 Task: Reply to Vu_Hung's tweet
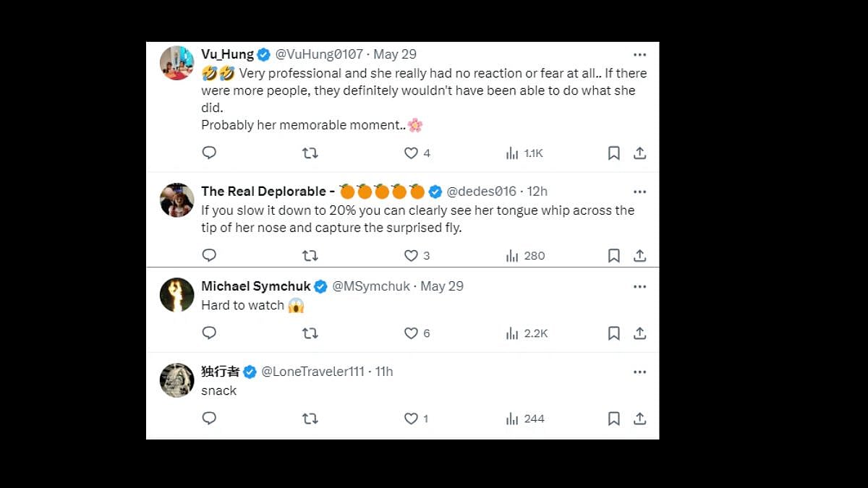pos(209,153)
